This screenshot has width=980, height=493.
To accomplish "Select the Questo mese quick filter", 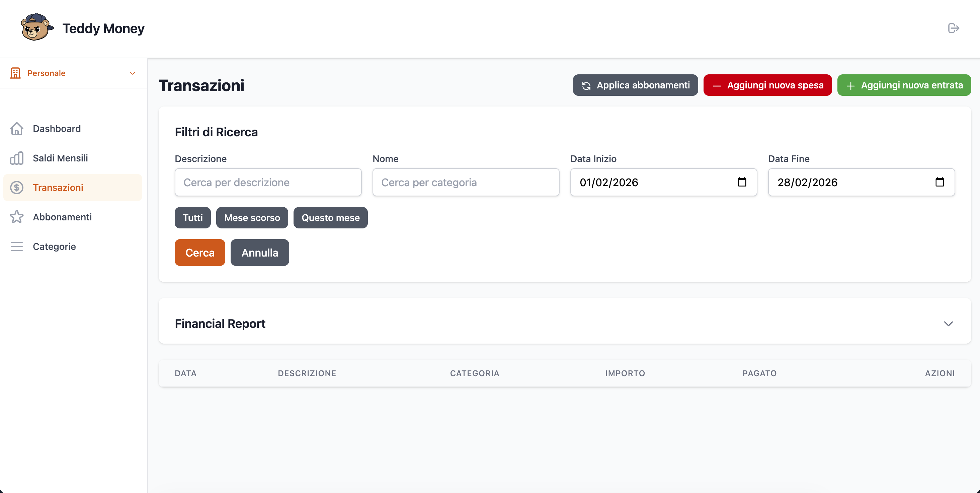I will pos(330,218).
